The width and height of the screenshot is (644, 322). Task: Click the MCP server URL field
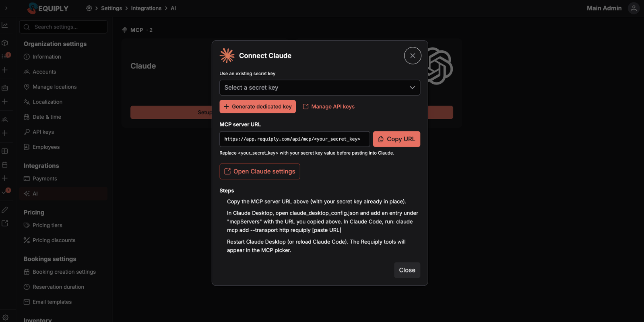click(x=295, y=139)
